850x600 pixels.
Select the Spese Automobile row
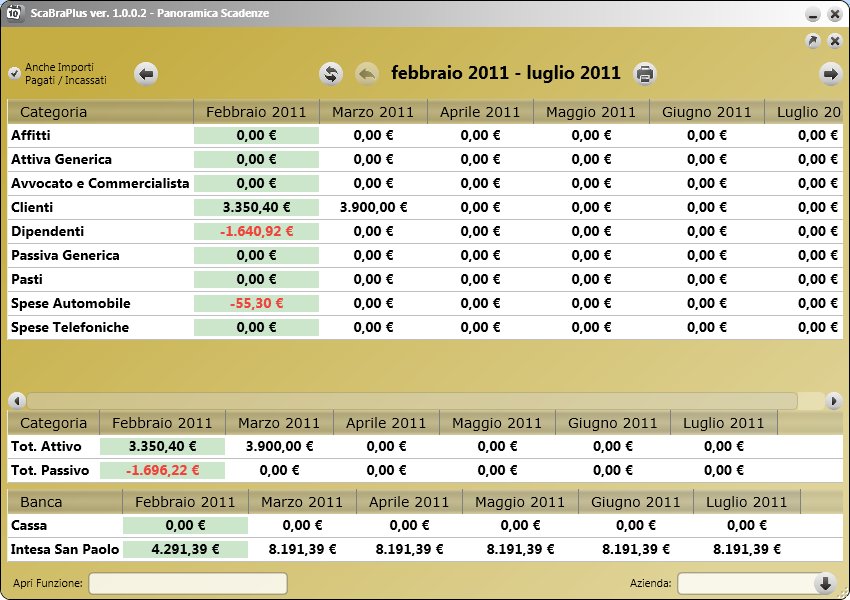425,303
